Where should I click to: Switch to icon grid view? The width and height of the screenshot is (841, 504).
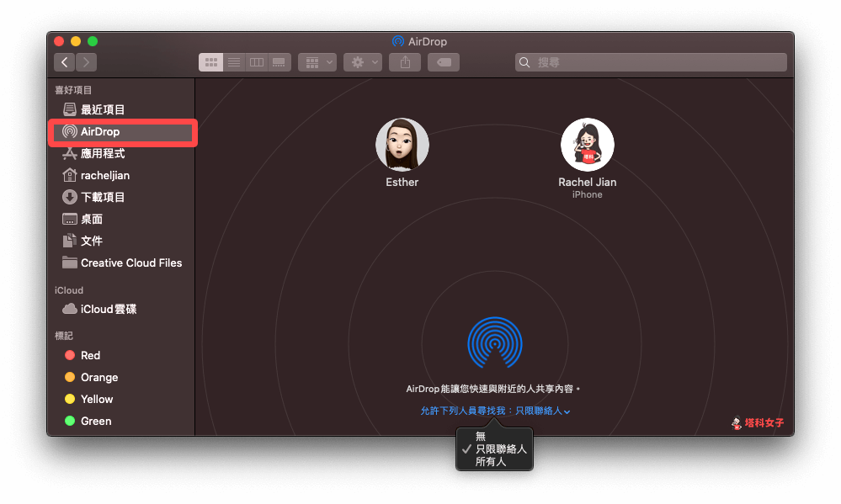pos(210,62)
